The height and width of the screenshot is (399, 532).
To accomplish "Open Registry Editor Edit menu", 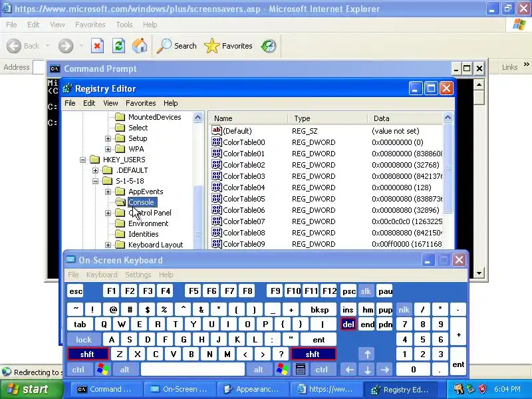I will click(89, 103).
